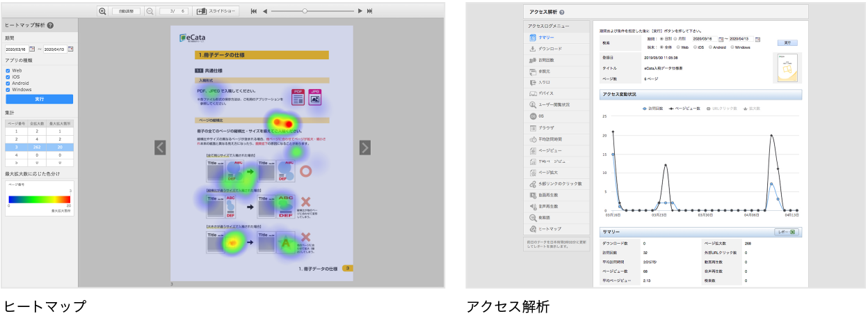Go to next page with right arrow
This screenshot has height=323, width=868.
point(365,147)
